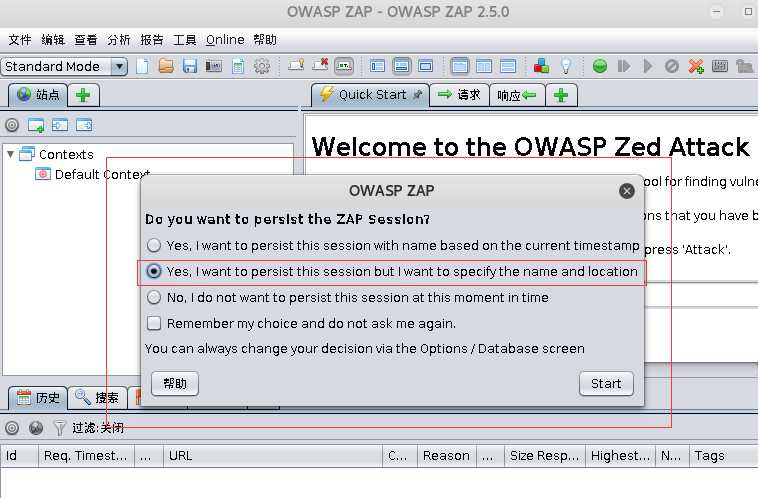Click the show all tabs icon with pin
This screenshot has height=498, width=758.
[296, 65]
